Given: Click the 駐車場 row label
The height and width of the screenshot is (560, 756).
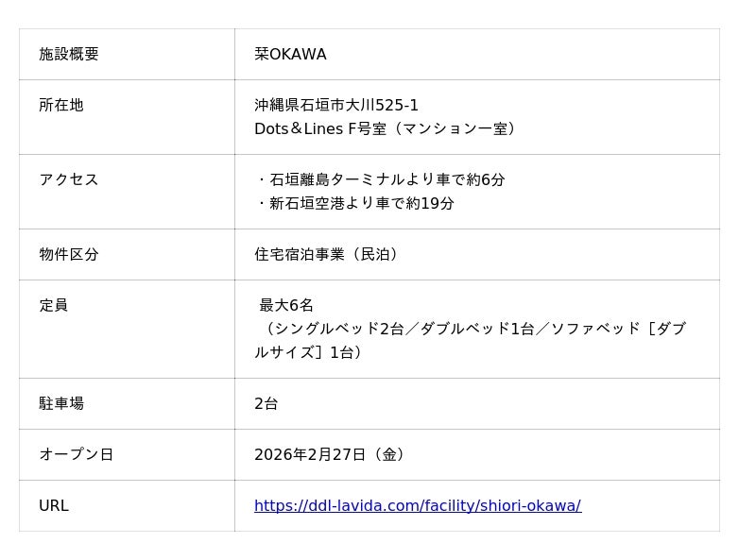Looking at the screenshot, I should click(x=61, y=404).
